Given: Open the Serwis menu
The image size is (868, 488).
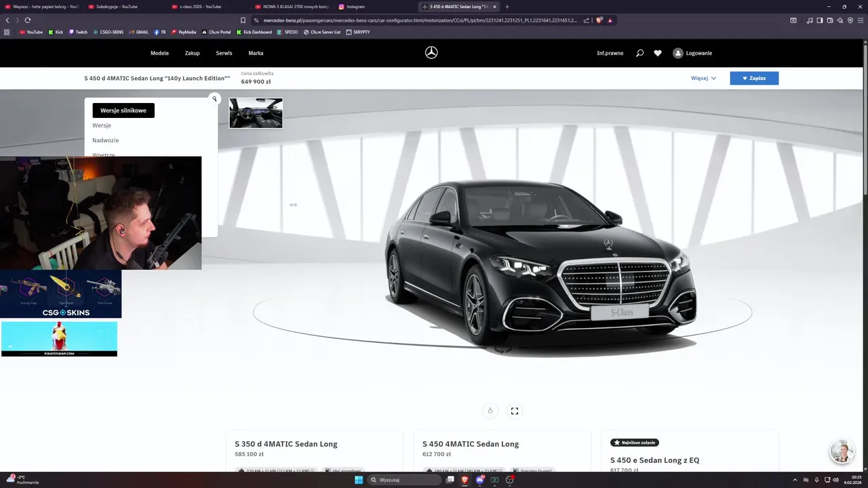Looking at the screenshot, I should point(224,53).
